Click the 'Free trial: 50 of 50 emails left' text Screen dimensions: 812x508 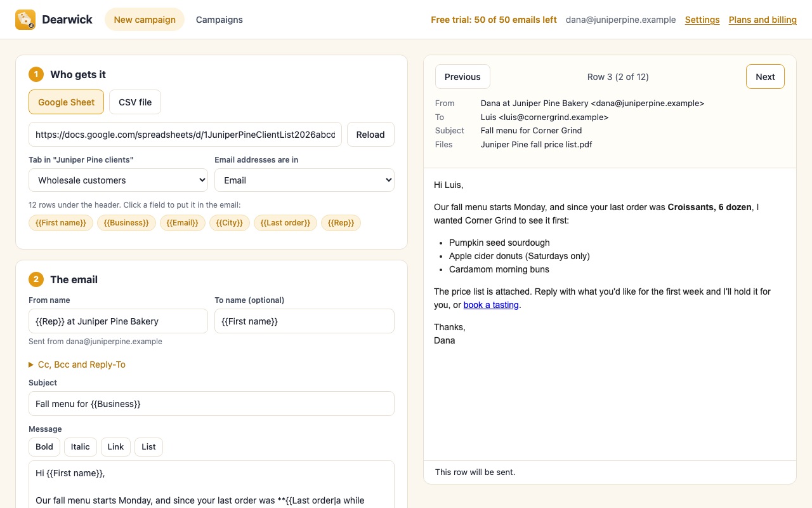(x=494, y=20)
